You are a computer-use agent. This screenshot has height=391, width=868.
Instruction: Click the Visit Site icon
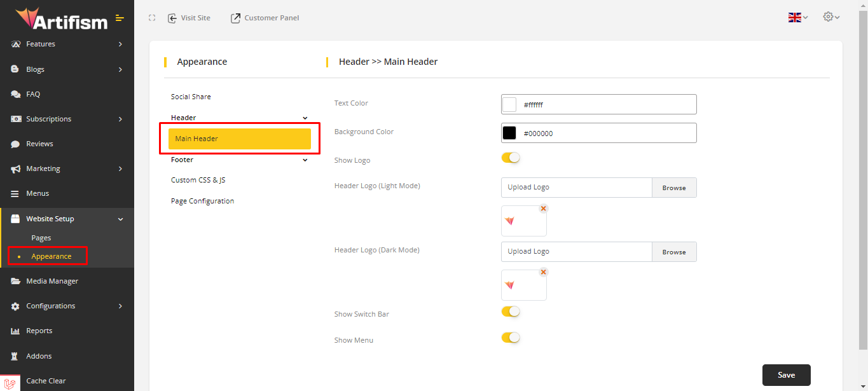coord(172,18)
